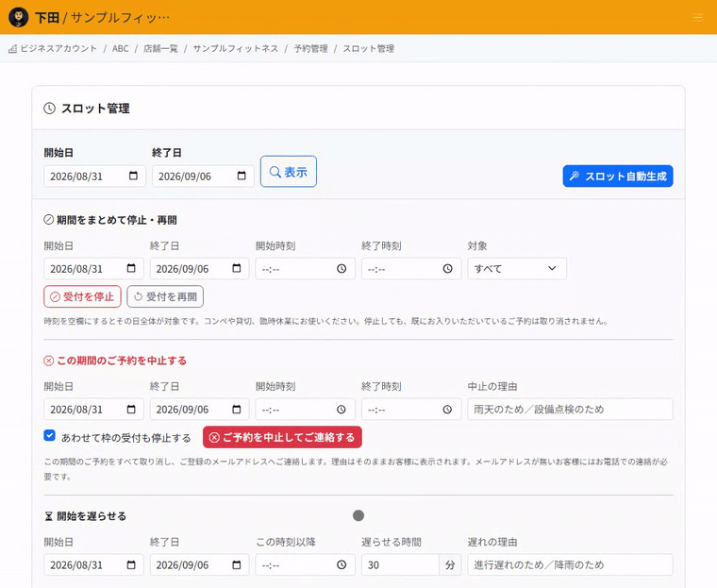
Task: Open the hamburger menu in header
Action: pos(697,18)
